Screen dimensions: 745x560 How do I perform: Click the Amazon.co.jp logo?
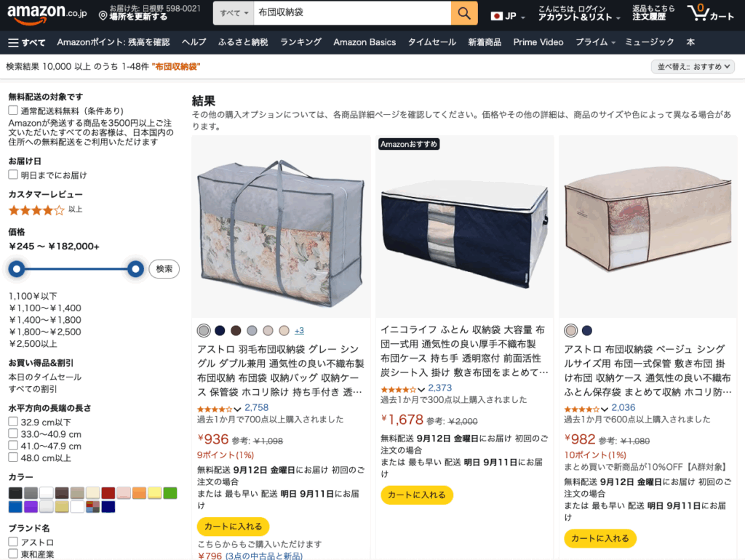[47, 13]
